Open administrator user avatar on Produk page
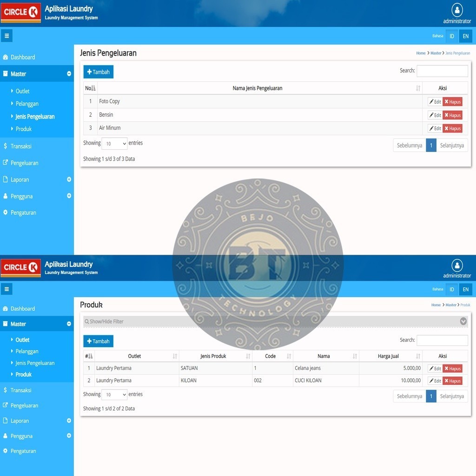The height and width of the screenshot is (476, 476). 457,265
